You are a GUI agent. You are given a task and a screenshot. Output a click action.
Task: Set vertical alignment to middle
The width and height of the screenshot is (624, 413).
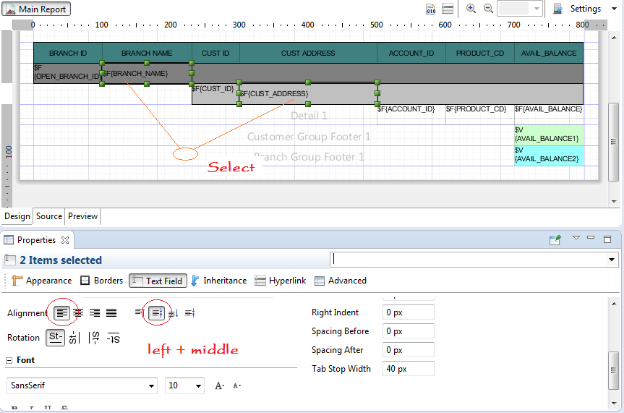pyautogui.click(x=157, y=313)
